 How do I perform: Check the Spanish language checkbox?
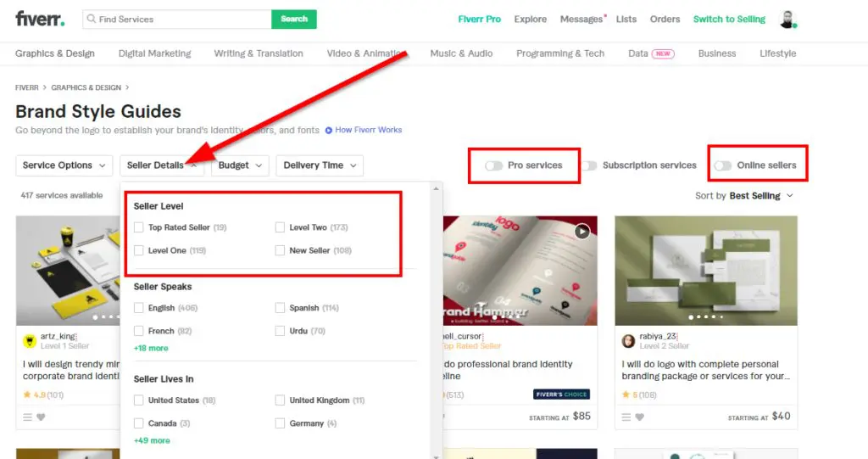[280, 308]
